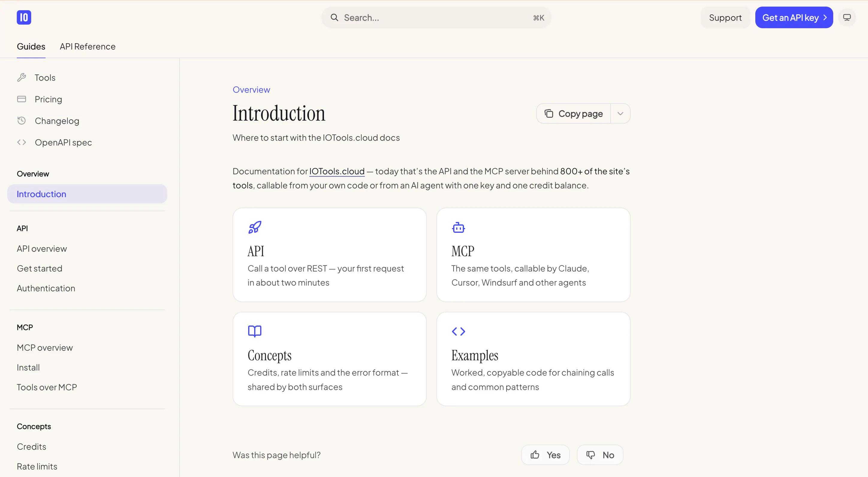The image size is (868, 477).
Task: Open Get started page
Action: tap(40, 268)
